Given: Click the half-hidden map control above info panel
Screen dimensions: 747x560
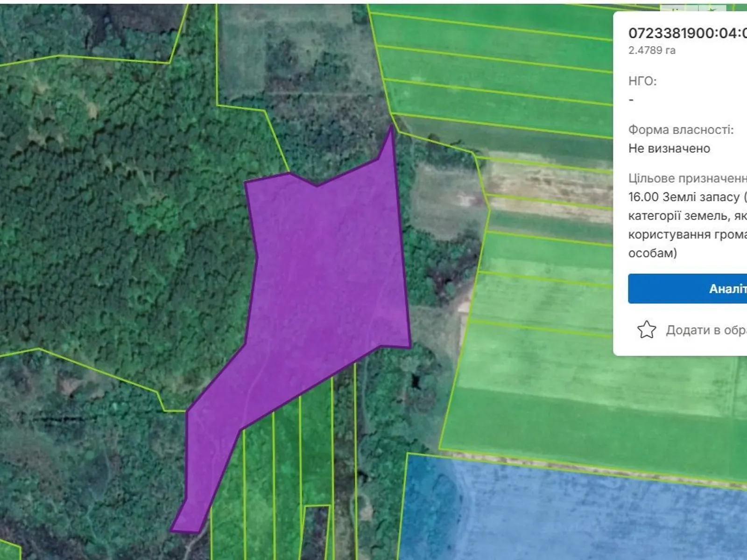Looking at the screenshot, I should 694,8.
